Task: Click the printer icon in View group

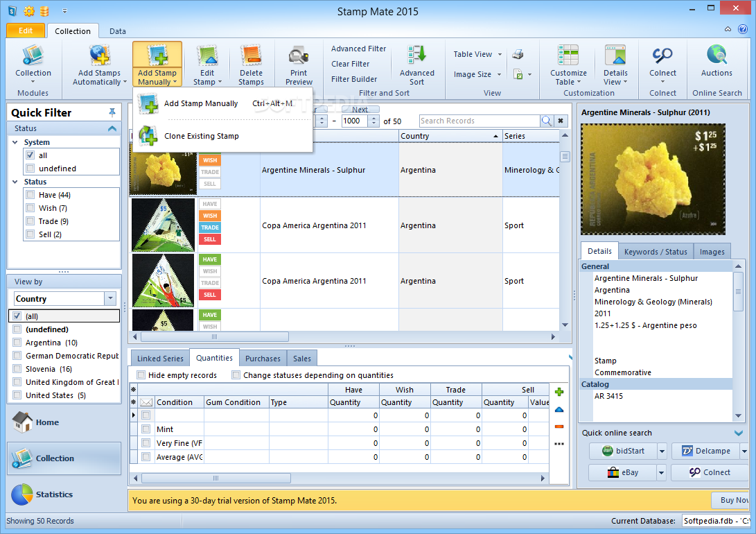Action: tap(518, 54)
